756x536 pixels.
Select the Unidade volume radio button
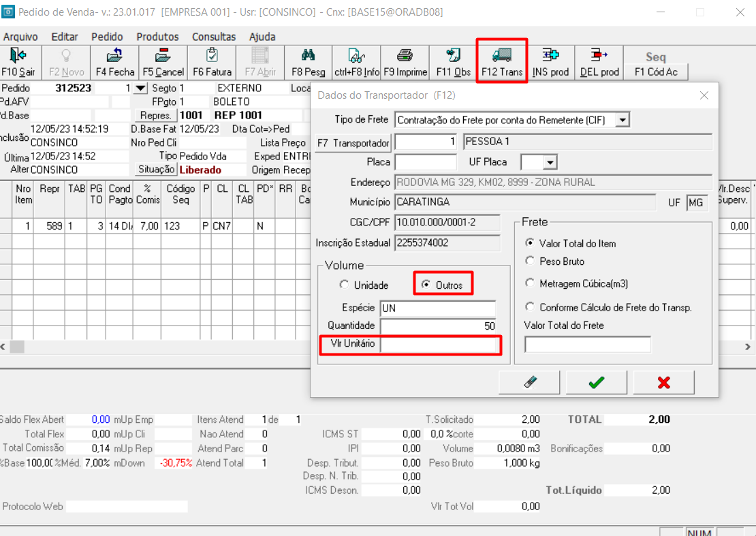345,285
